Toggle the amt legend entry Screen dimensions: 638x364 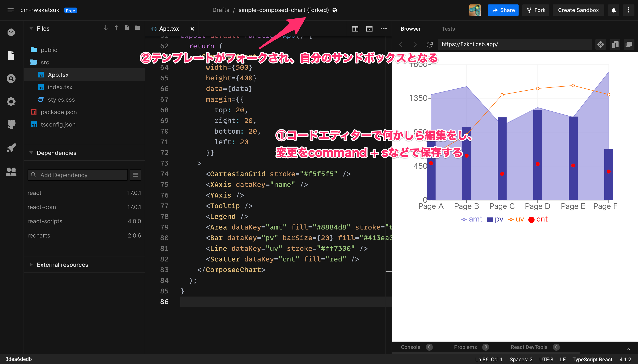click(x=472, y=219)
